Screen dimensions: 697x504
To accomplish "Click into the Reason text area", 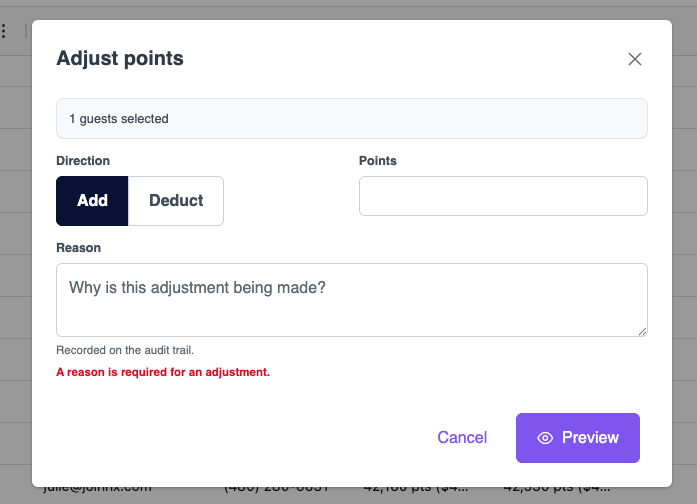I will click(352, 300).
